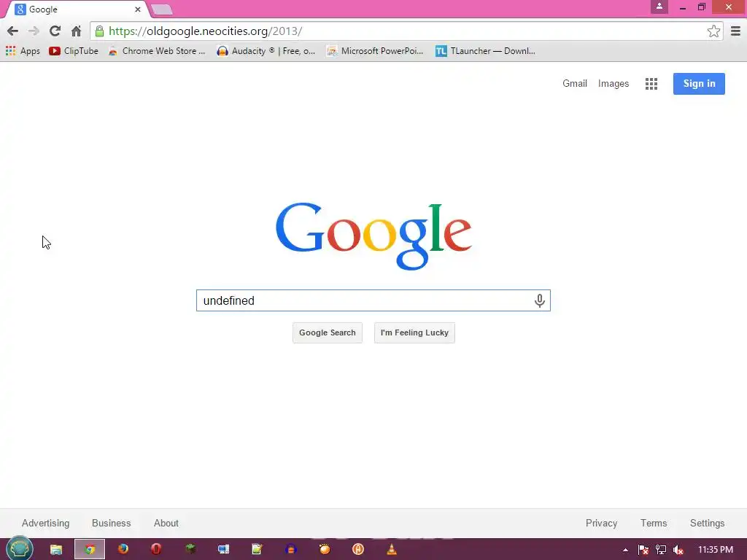Open a new tab
This screenshot has height=560, width=747.
[161, 10]
